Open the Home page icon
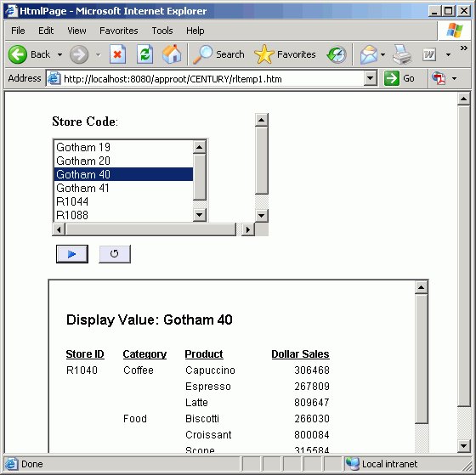 (x=172, y=54)
